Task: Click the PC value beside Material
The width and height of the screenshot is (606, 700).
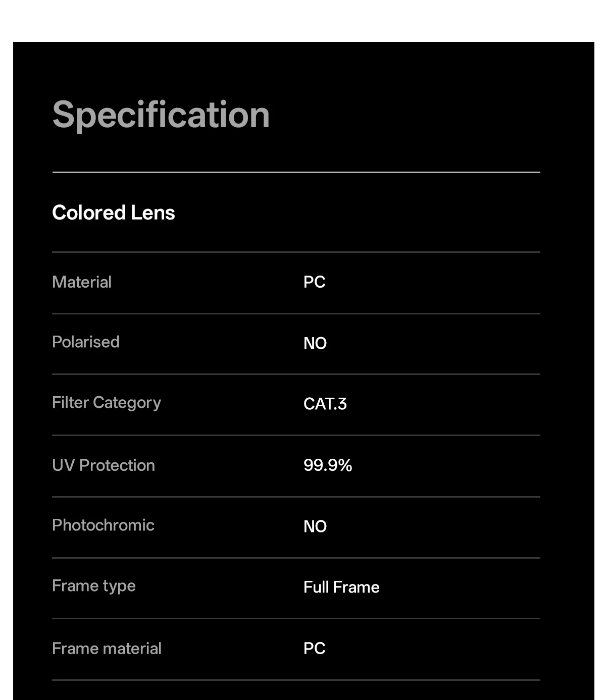Action: tap(314, 282)
